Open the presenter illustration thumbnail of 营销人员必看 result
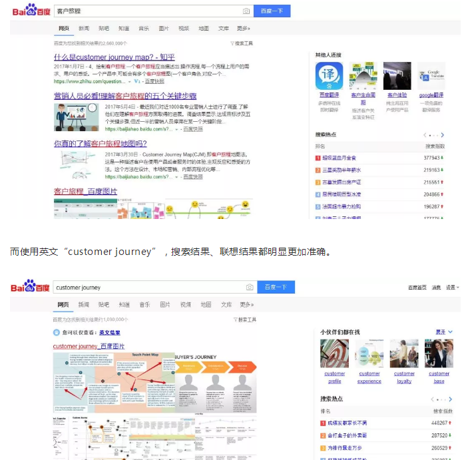 pyautogui.click(x=76, y=117)
